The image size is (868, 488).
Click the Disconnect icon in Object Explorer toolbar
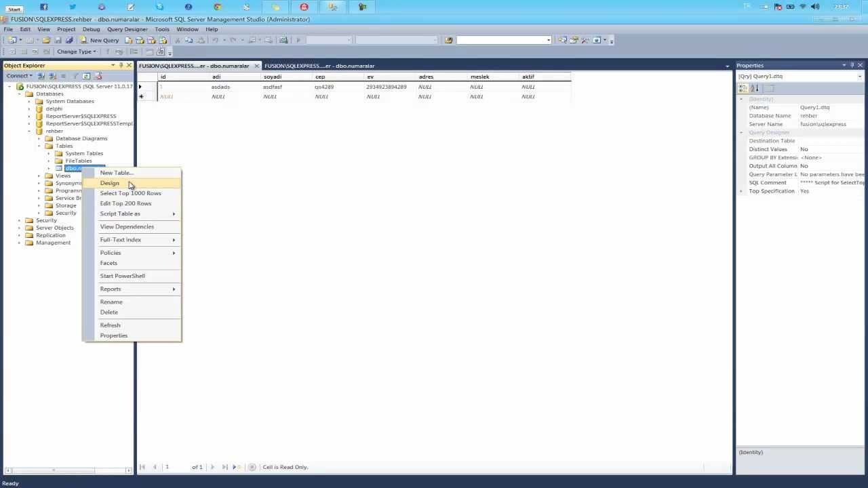(52, 76)
